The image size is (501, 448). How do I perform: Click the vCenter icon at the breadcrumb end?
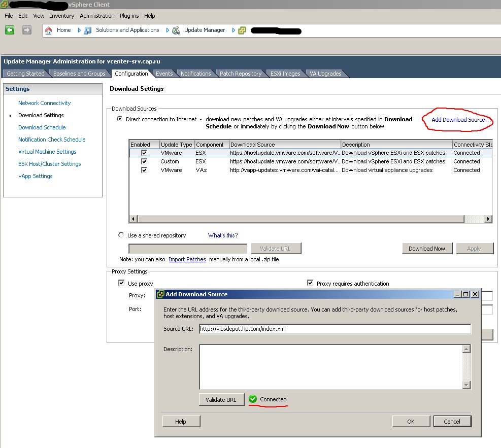[242, 30]
